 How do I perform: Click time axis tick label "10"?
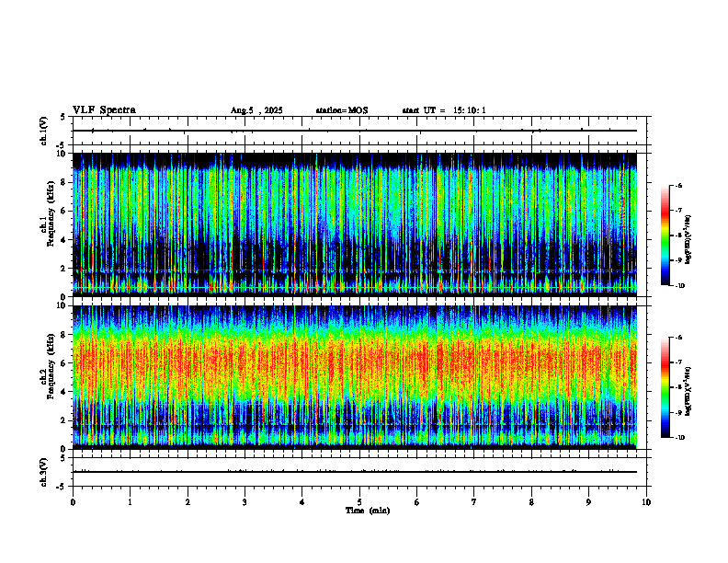click(646, 502)
